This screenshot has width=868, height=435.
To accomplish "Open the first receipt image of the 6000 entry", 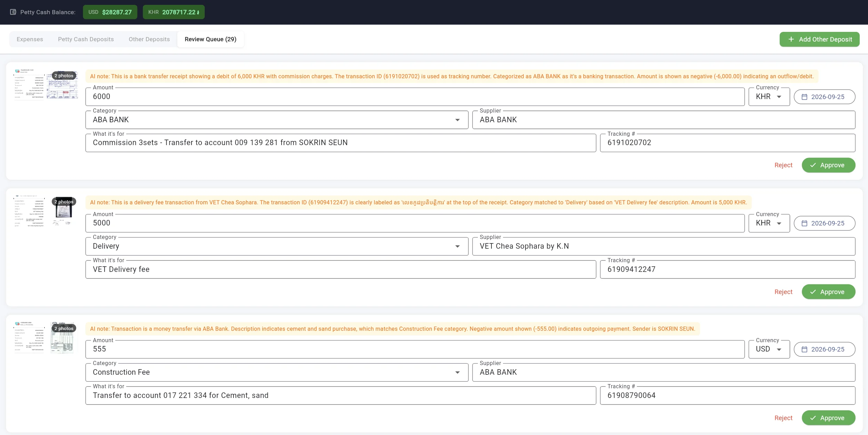I will point(29,85).
